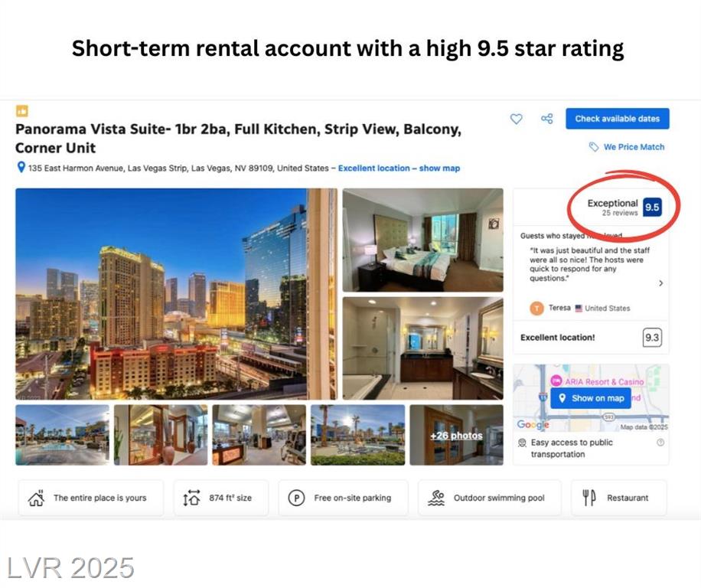View the bedroom photo
This screenshot has height=588, width=701.
pyautogui.click(x=423, y=240)
